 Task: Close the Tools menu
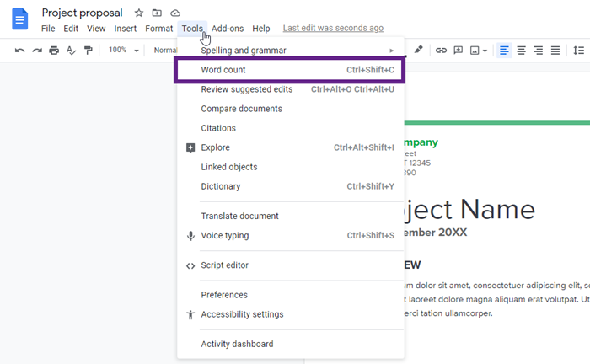pyautogui.click(x=192, y=29)
